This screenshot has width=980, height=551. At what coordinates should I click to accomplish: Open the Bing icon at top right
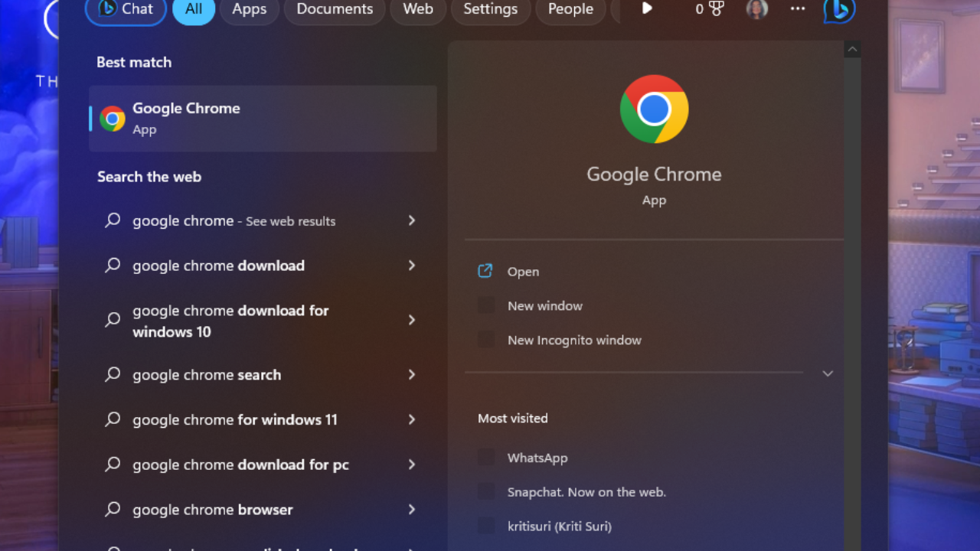click(839, 10)
